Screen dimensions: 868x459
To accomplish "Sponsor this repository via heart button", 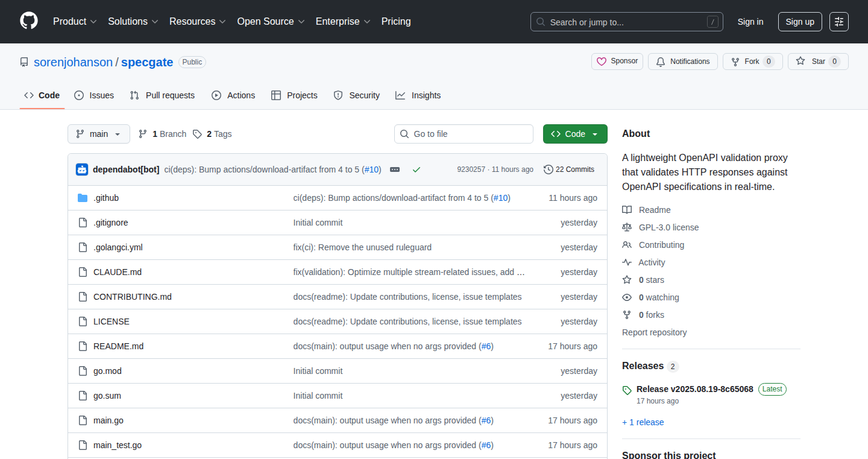I will pyautogui.click(x=617, y=62).
